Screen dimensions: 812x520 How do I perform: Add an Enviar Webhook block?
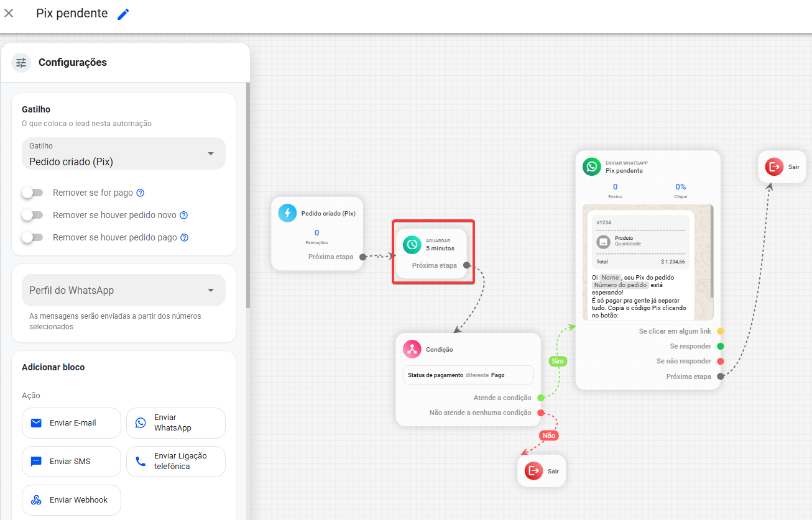pyautogui.click(x=72, y=500)
